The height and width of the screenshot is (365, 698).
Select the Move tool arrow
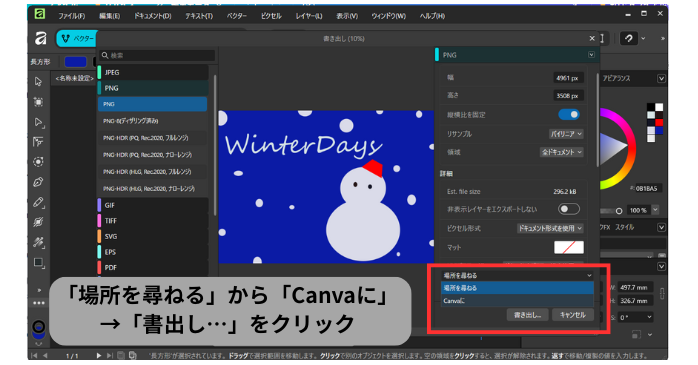[x=38, y=81]
